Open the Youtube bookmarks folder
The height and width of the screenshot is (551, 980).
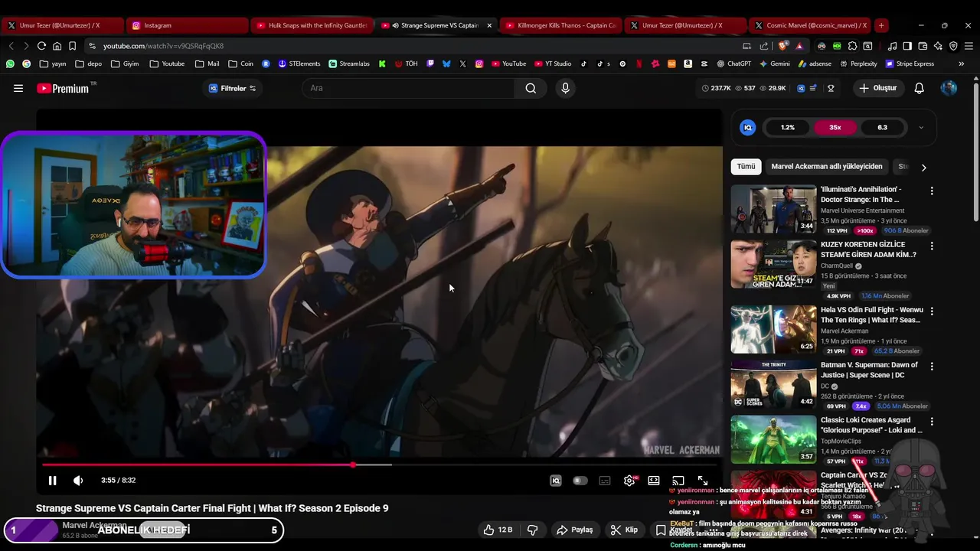pyautogui.click(x=167, y=64)
